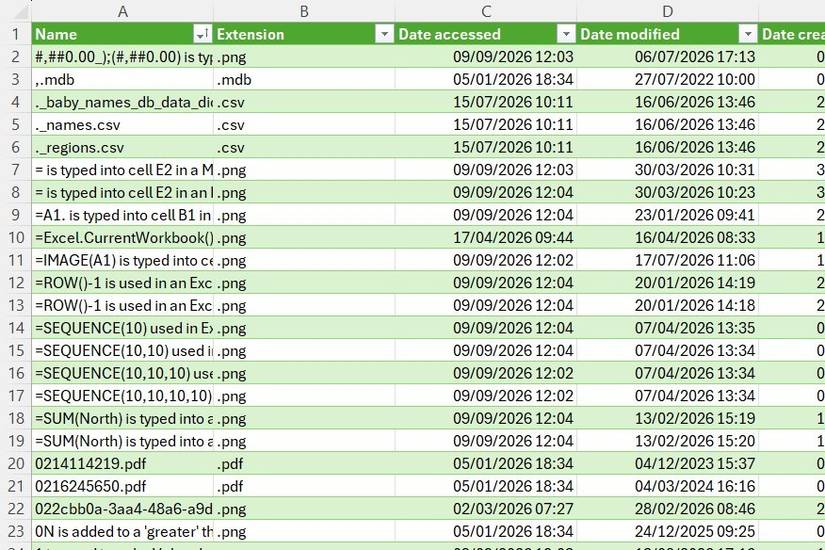
Task: Select row 2 header
Action: (x=15, y=56)
